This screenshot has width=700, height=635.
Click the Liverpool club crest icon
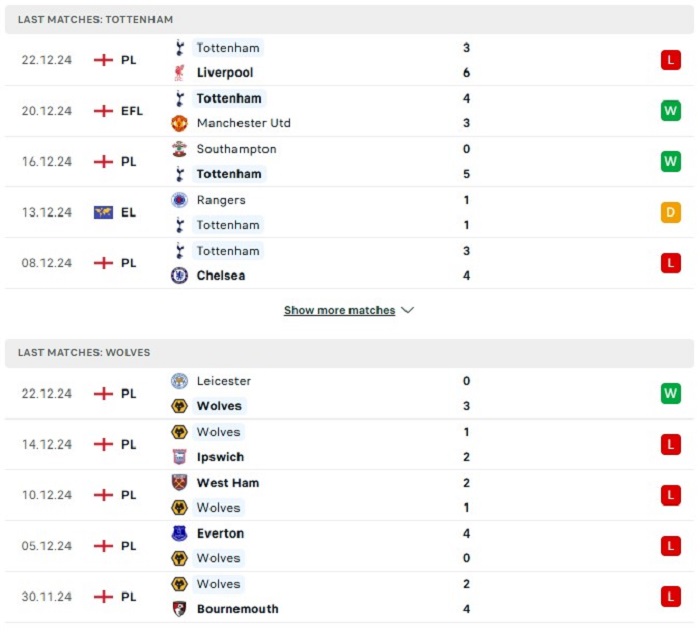179,72
